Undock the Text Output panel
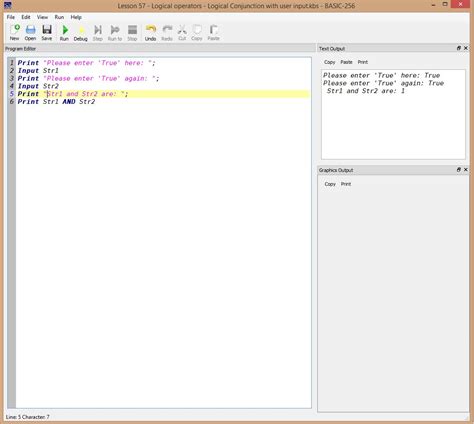Viewport: 474px width, 424px height. coord(459,48)
